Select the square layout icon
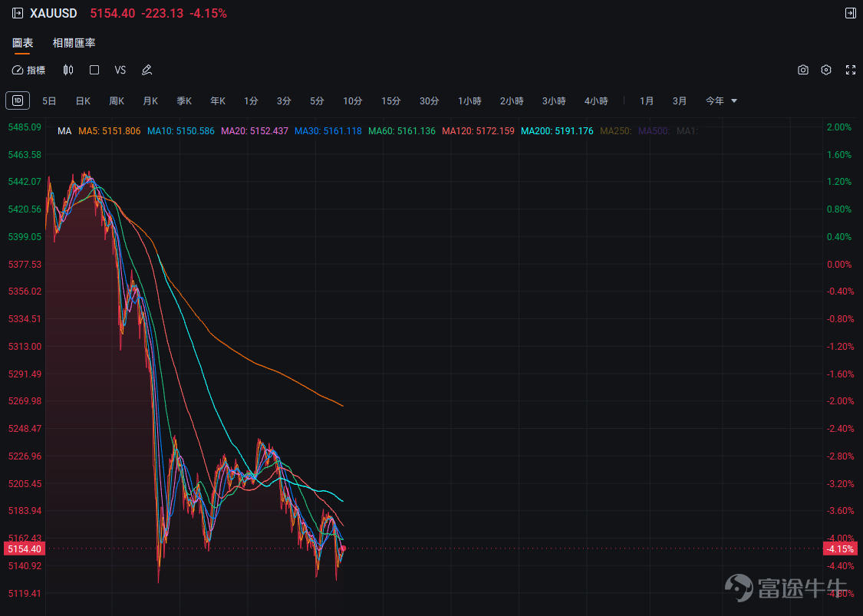863x616 pixels. (94, 70)
